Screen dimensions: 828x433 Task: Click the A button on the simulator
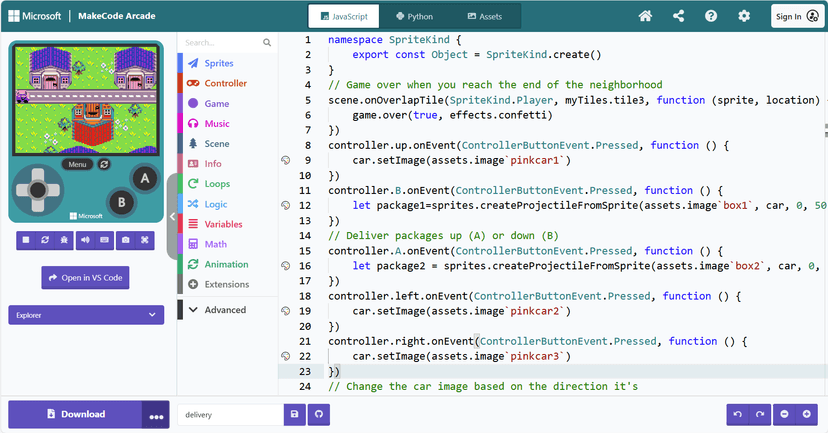pyautogui.click(x=145, y=178)
